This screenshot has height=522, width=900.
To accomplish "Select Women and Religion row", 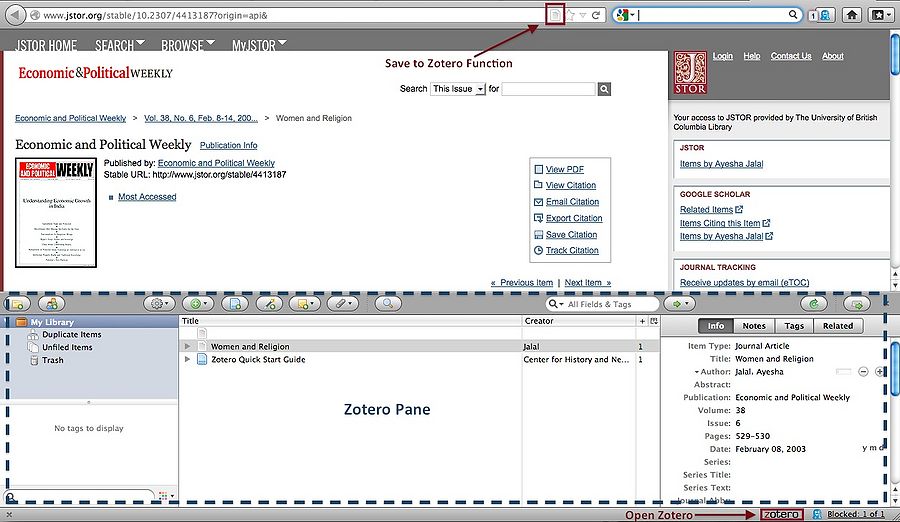I will [x=419, y=346].
